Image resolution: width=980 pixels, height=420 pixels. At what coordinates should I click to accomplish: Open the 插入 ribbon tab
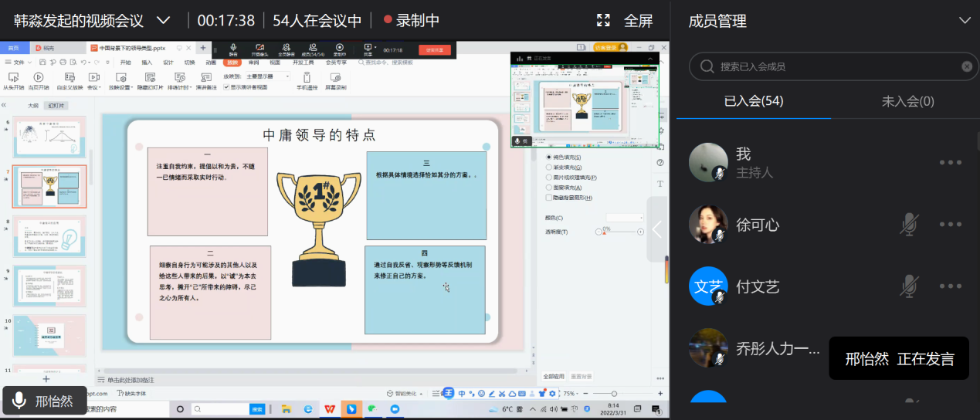click(147, 63)
